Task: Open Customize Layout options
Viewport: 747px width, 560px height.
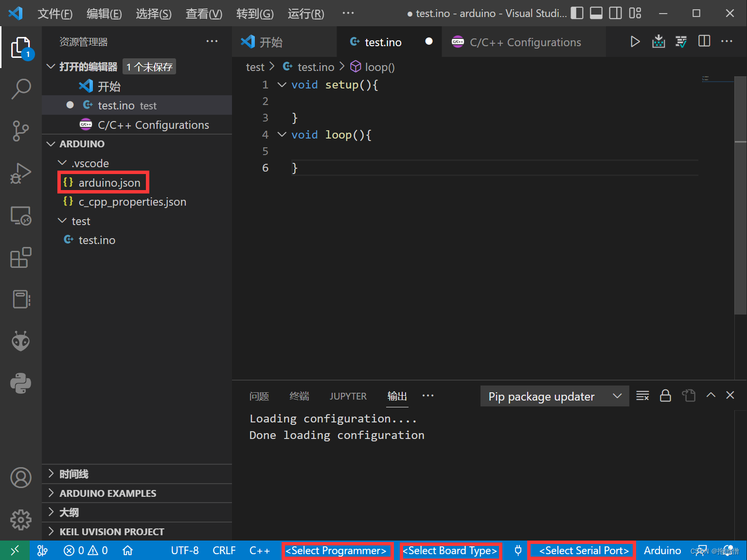Action: (x=635, y=13)
